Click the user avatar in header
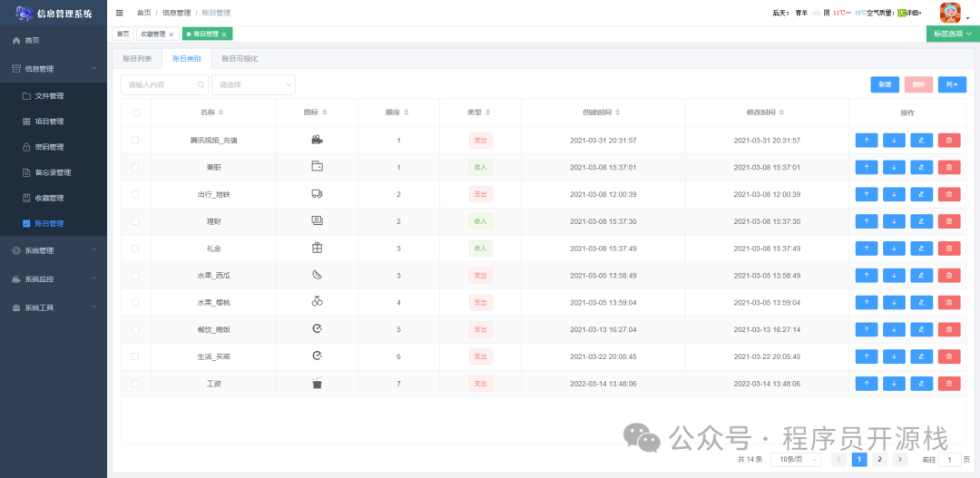 [950, 13]
